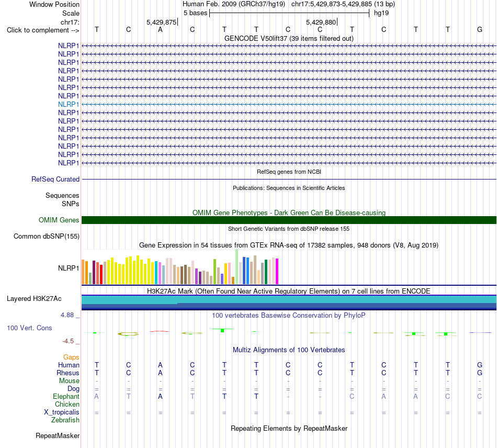The width and height of the screenshot is (497, 448).
Task: Click the 'Sequences' track label
Action: pyautogui.click(x=62, y=195)
